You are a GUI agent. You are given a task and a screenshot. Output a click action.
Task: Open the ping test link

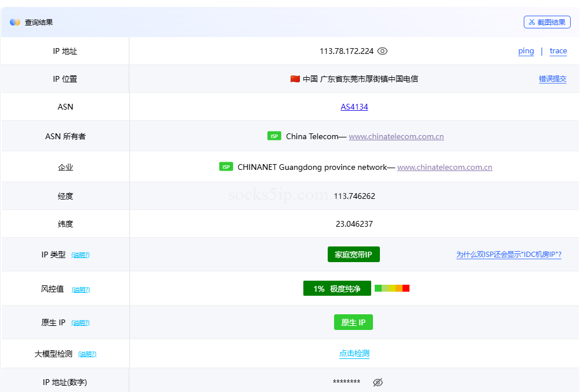pos(525,51)
